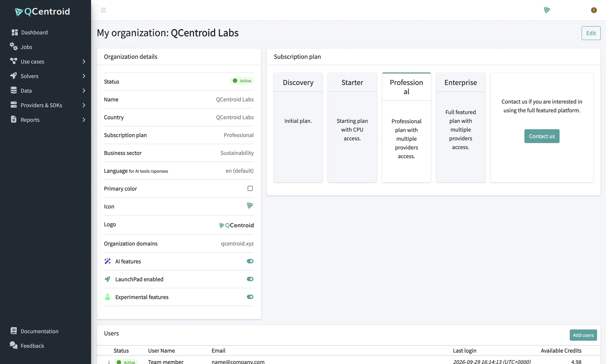Click the Contact us button

click(x=542, y=136)
